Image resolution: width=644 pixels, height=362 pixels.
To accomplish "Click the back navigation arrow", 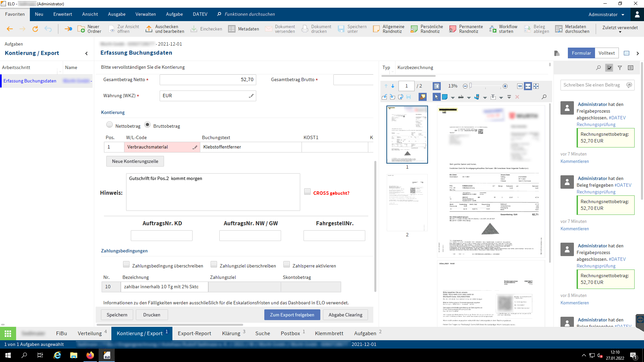I will [10, 29].
